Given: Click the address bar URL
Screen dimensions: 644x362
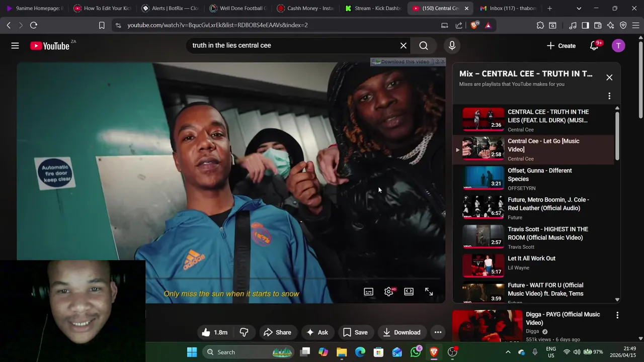Looking at the screenshot, I should [217, 25].
